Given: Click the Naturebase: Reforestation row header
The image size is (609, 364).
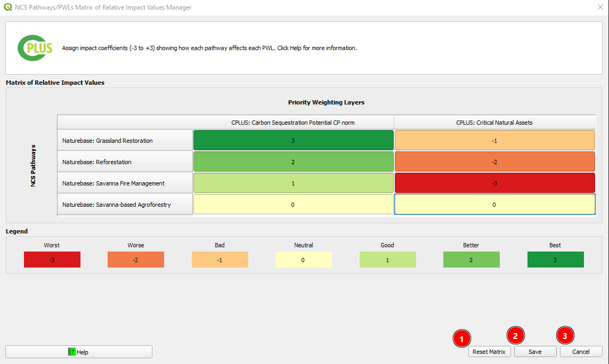Looking at the screenshot, I should coord(125,162).
